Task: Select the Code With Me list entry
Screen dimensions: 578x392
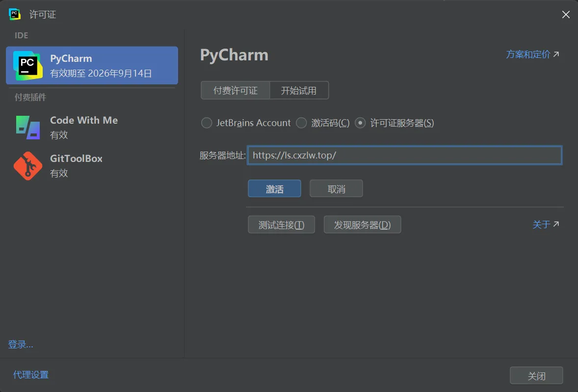Action: click(92, 128)
